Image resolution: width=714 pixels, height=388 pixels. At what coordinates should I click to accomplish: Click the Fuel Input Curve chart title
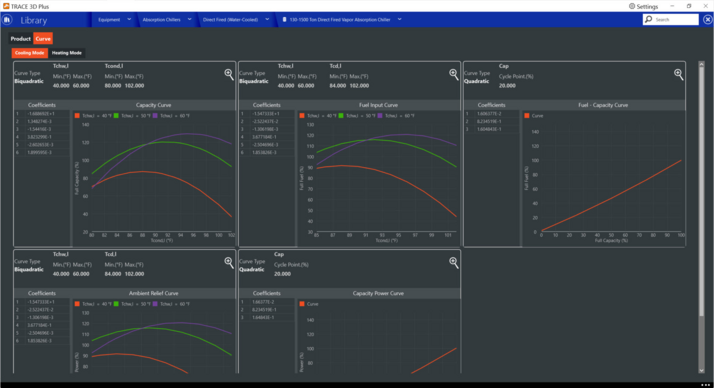tap(378, 105)
